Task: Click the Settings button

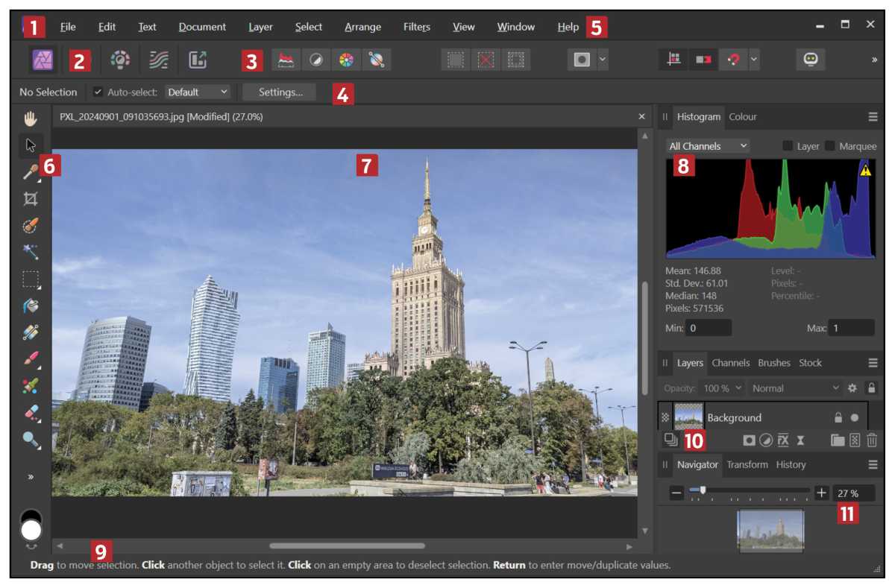Action: tap(280, 92)
